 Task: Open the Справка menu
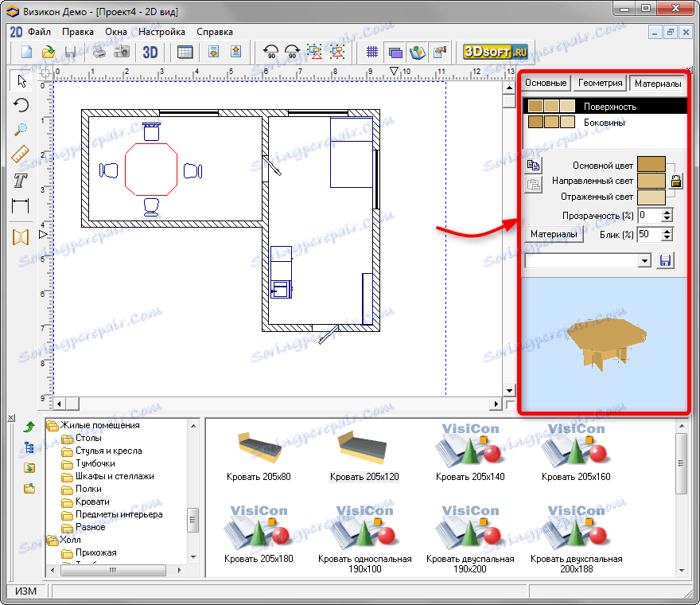(x=215, y=32)
